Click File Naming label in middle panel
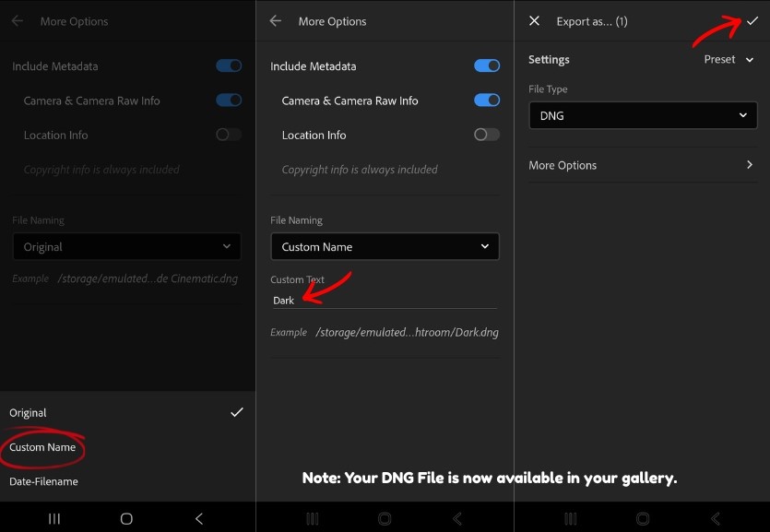770x532 pixels. click(x=296, y=220)
